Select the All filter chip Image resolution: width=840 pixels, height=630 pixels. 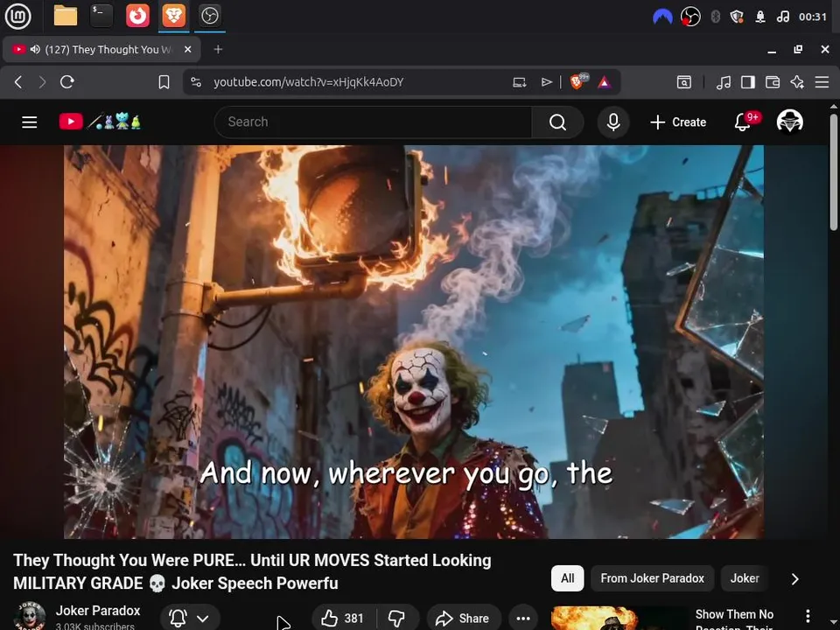567,578
